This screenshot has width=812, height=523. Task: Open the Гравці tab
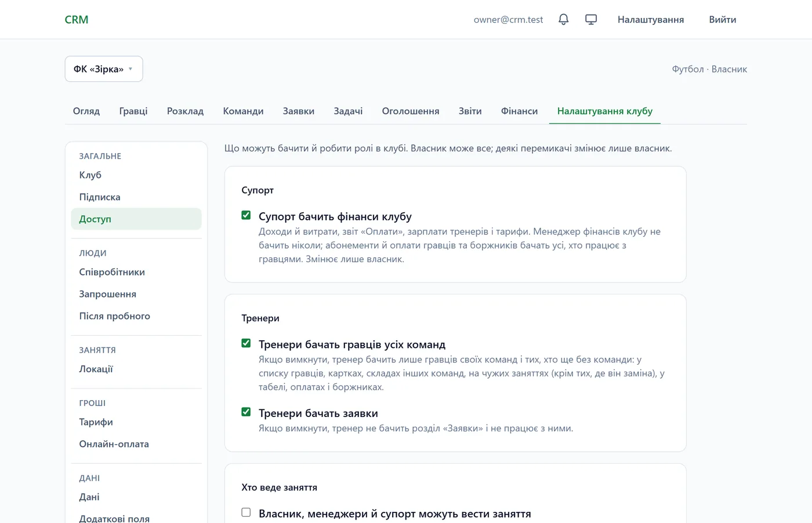133,111
